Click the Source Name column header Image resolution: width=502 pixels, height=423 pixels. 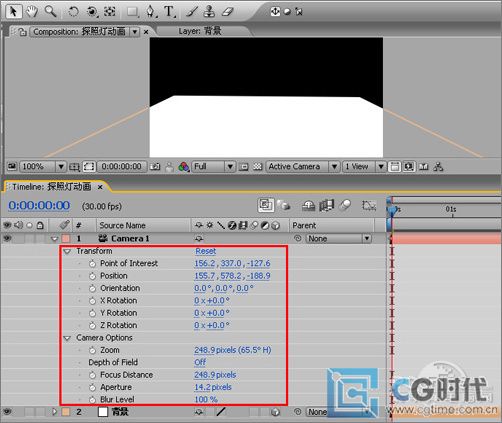(x=122, y=226)
